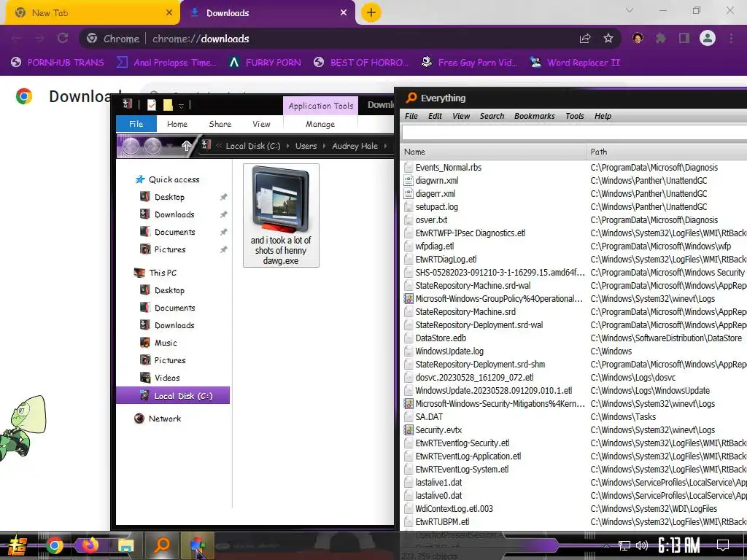
Task: Close the Downloads browser tab
Action: tap(344, 13)
